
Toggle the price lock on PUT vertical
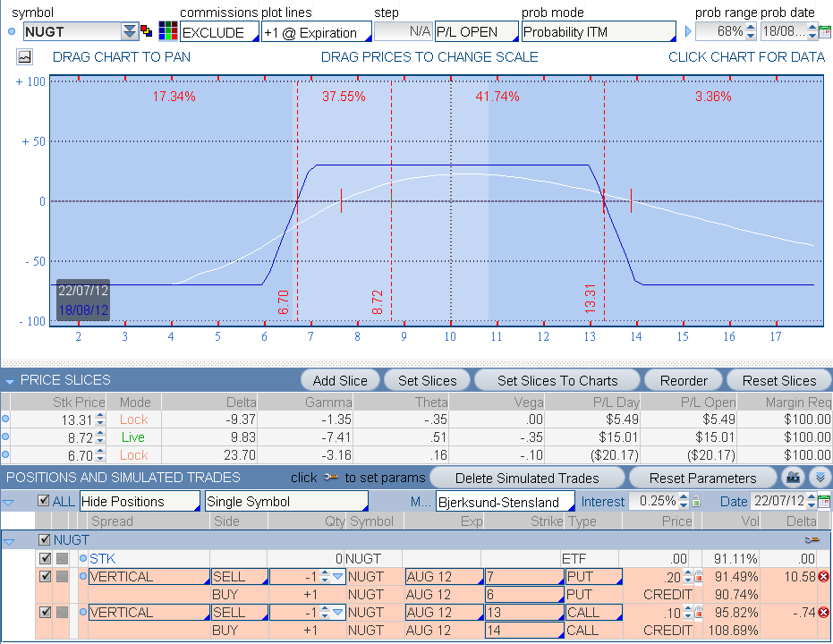click(700, 577)
